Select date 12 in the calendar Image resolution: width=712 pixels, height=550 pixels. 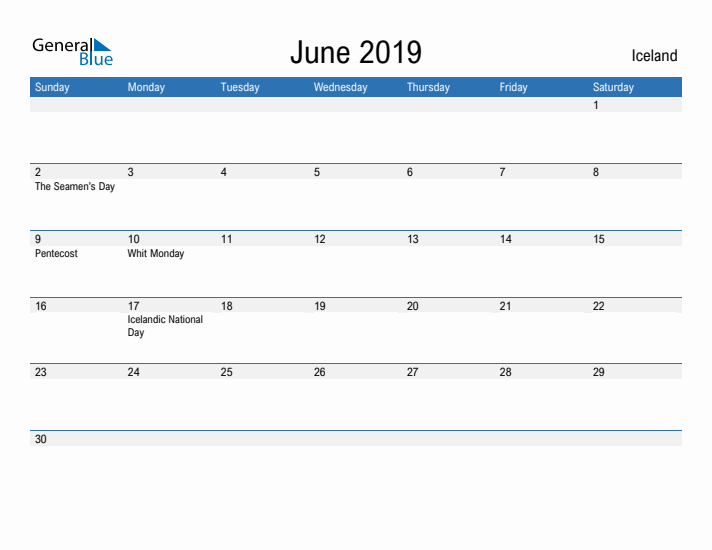(320, 239)
